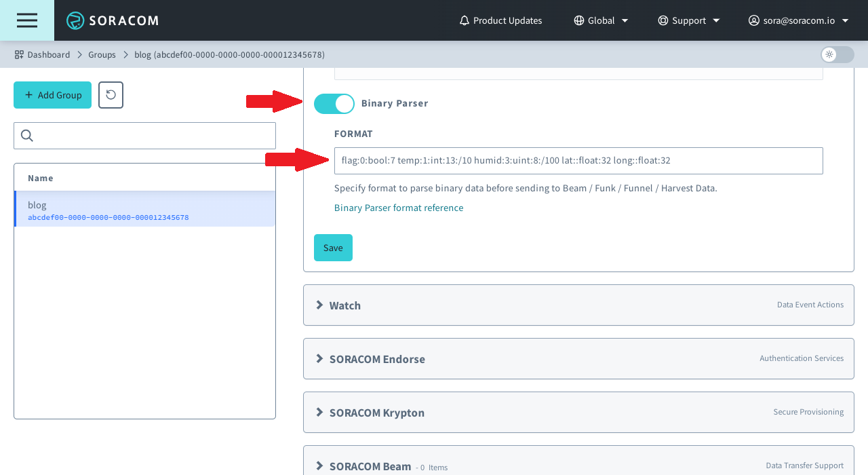
Task: Click the Support lifebuoy icon
Action: [663, 20]
